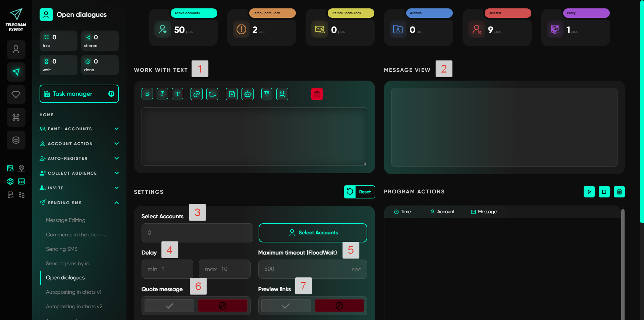Clear the program actions log with trash icon

(619, 192)
